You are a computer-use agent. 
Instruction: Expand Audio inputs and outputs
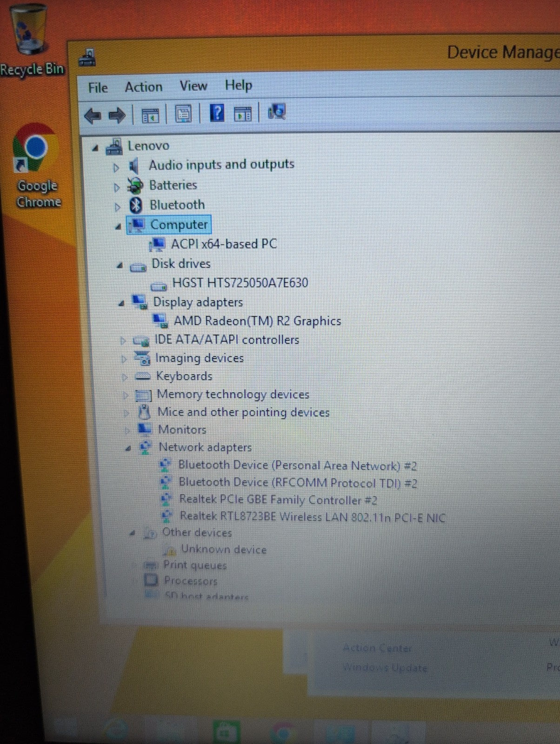(116, 167)
